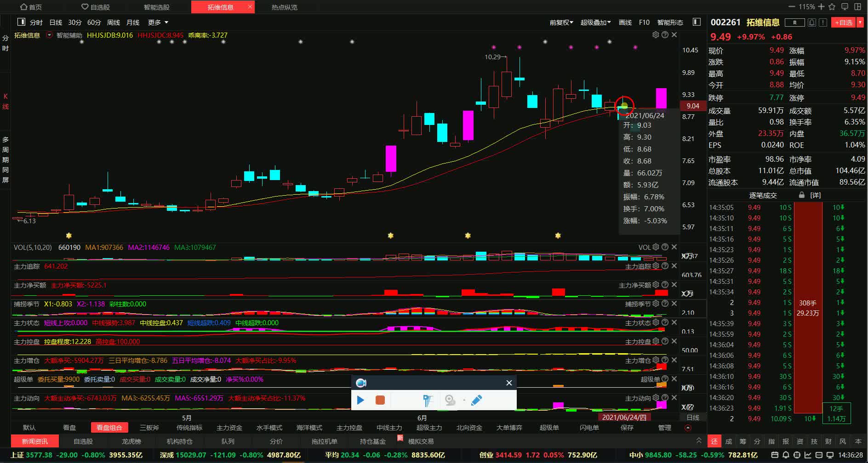Open 模拟交易 bottom tab
Viewport: 868px width, 463px height.
[x=421, y=441]
